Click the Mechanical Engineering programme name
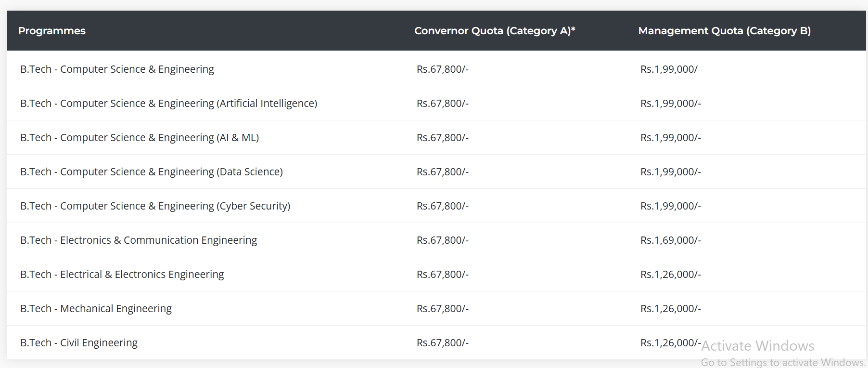The width and height of the screenshot is (868, 368). tap(96, 309)
